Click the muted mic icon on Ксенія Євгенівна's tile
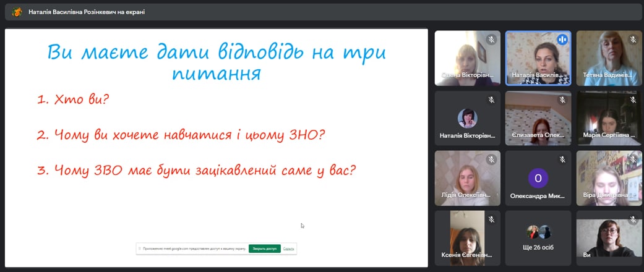This screenshot has width=644, height=272. 492,219
